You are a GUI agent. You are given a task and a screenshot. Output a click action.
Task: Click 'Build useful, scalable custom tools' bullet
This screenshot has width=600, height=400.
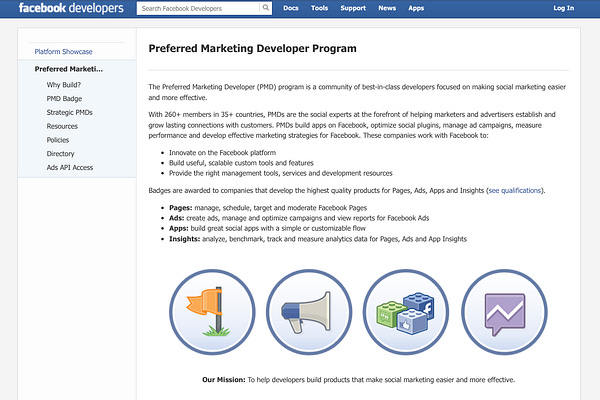point(241,163)
